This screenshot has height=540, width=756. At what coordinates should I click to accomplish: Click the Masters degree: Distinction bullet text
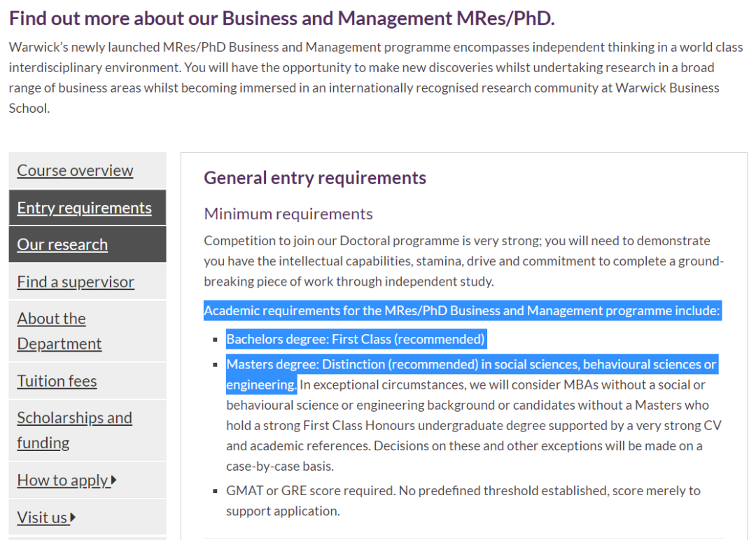click(x=471, y=374)
